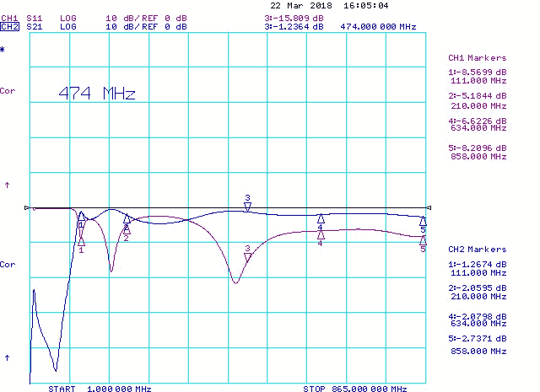Screen dimensions: 540x392
Task: Click the LOG format label on CH1 row
Action: pos(67,19)
